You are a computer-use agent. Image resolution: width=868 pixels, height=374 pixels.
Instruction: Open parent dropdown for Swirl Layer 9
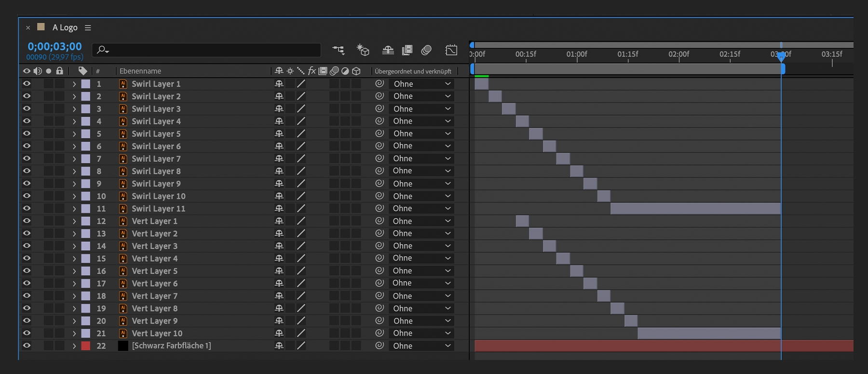[421, 184]
